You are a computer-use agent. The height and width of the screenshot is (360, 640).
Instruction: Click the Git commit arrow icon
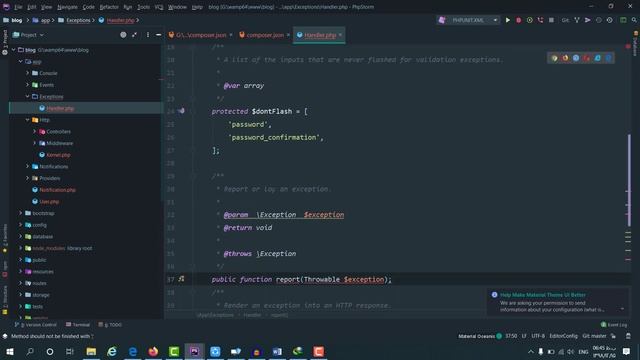point(588,20)
